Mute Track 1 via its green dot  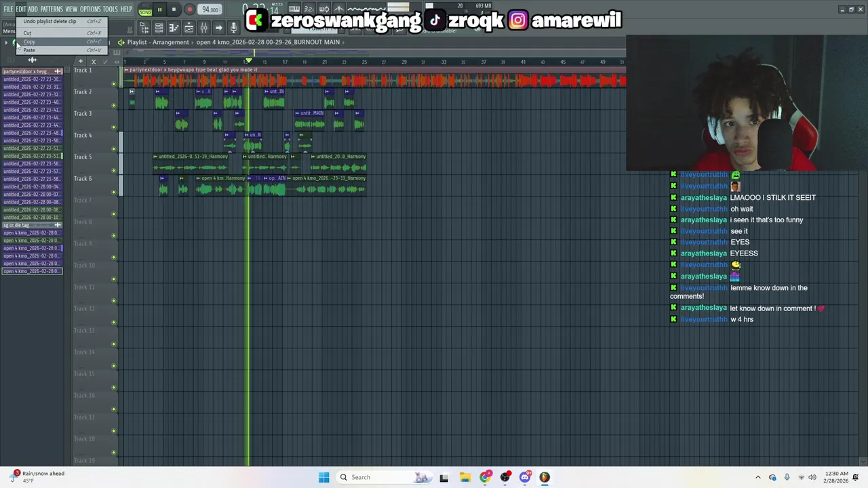[114, 83]
